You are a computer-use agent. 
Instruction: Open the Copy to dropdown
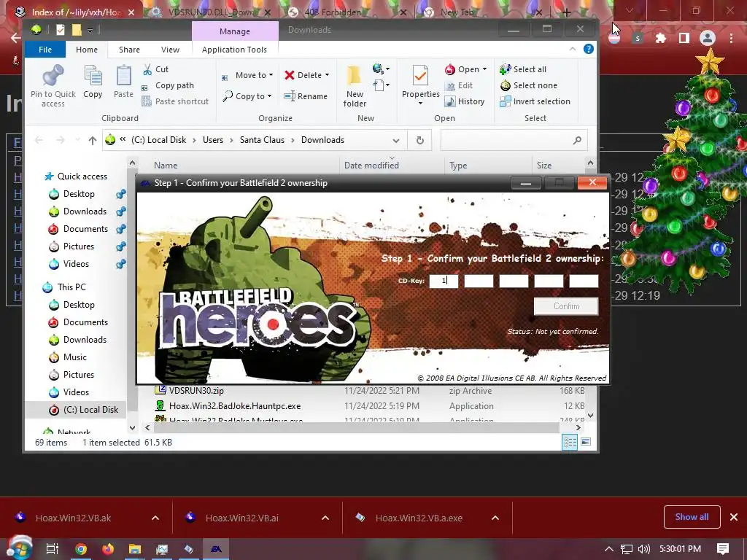tap(247, 96)
